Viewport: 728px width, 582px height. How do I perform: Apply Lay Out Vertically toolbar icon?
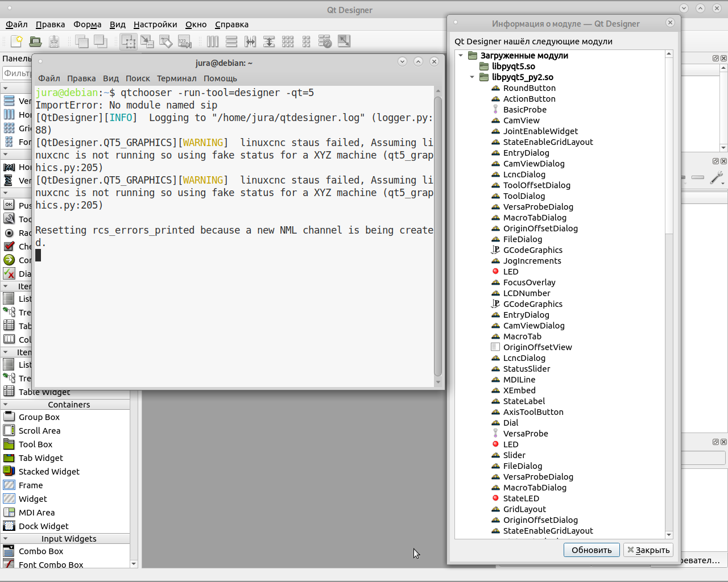point(231,41)
